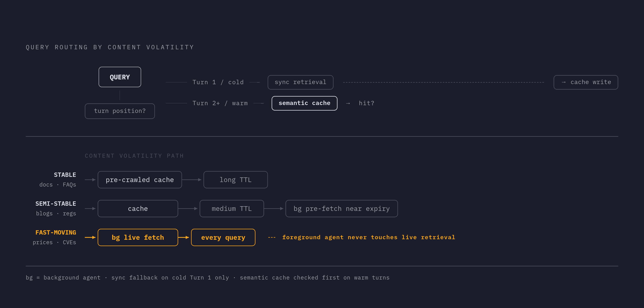Viewport: 644px width, 308px height.
Task: Click the STABLE heading
Action: point(65,175)
